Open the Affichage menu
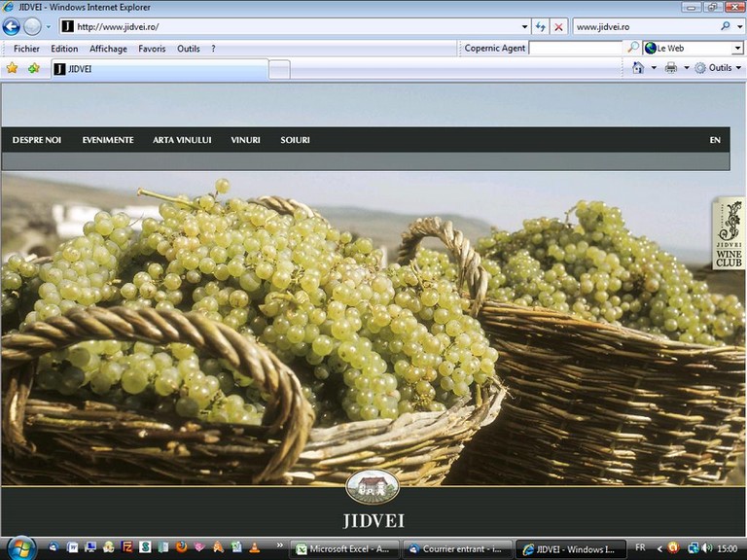Image resolution: width=747 pixels, height=560 pixels. click(x=108, y=49)
